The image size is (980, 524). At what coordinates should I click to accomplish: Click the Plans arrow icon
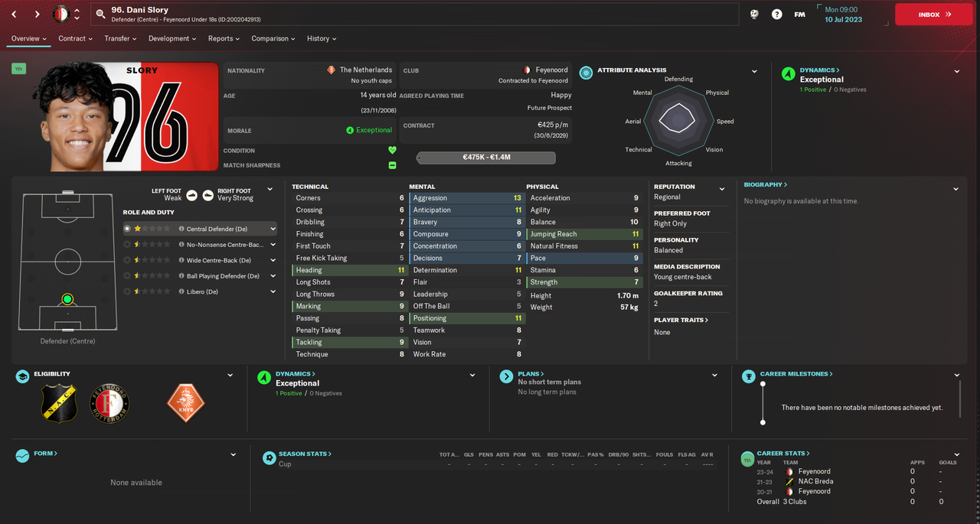pos(505,376)
